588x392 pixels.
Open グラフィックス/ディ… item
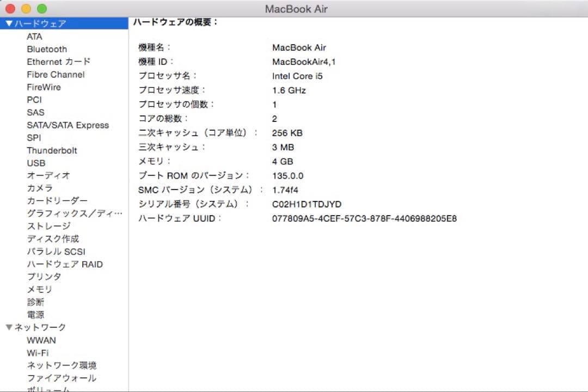(x=75, y=213)
